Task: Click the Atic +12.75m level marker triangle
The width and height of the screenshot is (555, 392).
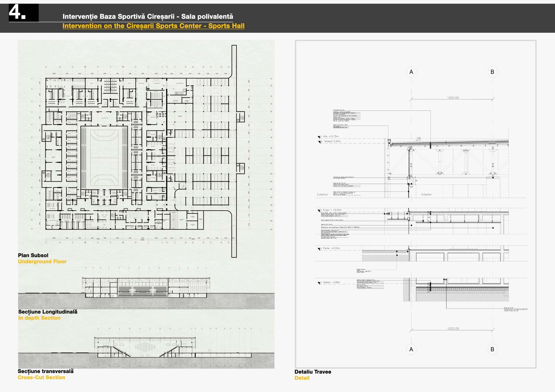Action: click(x=319, y=137)
